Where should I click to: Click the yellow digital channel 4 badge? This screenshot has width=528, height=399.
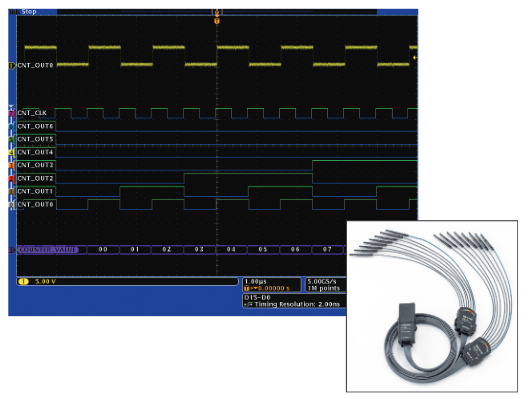point(12,153)
